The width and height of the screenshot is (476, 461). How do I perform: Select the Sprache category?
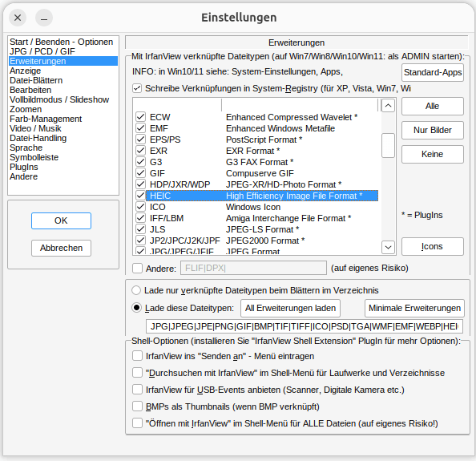pyautogui.click(x=26, y=148)
